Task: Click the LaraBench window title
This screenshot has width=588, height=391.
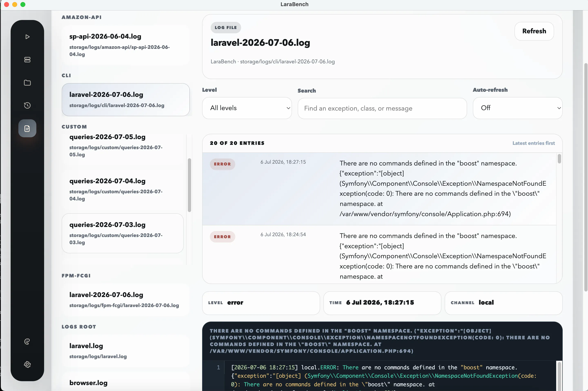Action: coord(294,4)
